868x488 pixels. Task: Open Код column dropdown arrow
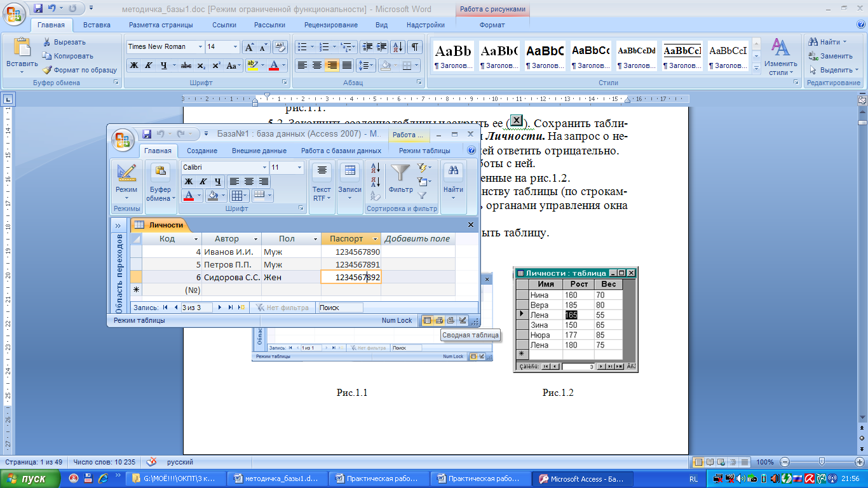[196, 239]
